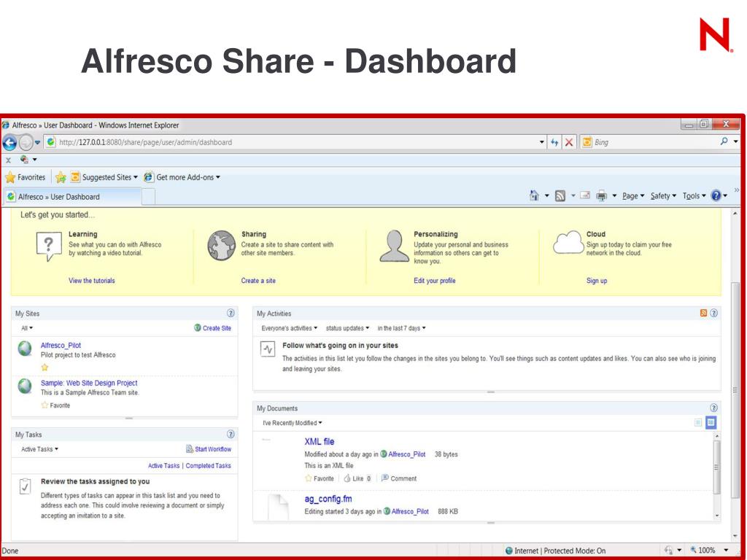Click the Edit your profile link
This screenshot has height=560, width=747.
point(435,281)
